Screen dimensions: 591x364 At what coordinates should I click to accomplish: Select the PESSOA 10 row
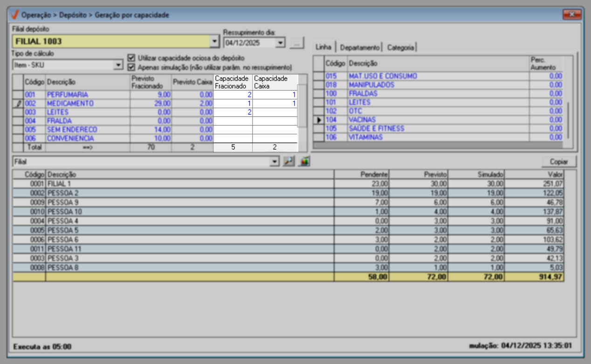(186, 212)
